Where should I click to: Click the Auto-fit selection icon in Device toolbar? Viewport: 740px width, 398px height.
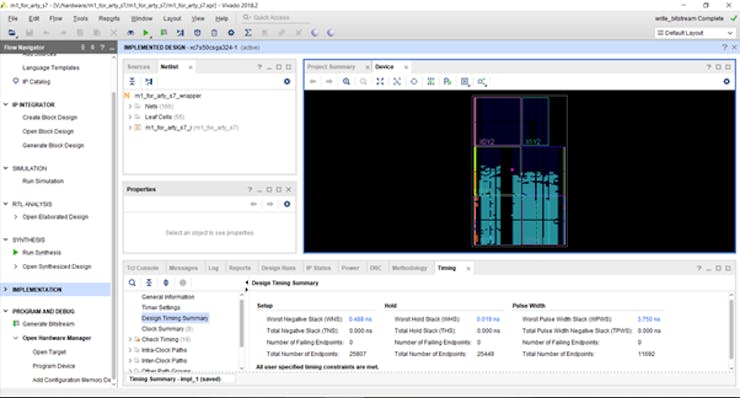tap(414, 81)
